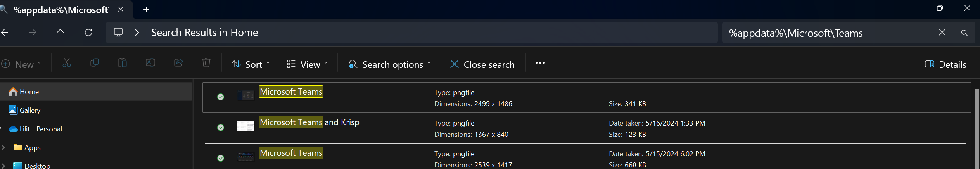
Task: Open the Sort dropdown
Action: point(251,64)
